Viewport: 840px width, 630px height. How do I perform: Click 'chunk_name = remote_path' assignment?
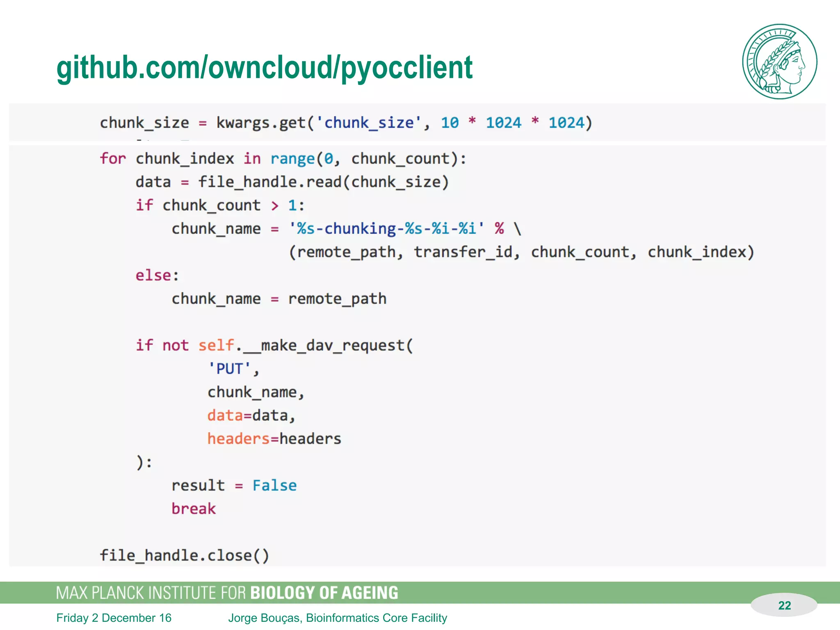coord(278,299)
